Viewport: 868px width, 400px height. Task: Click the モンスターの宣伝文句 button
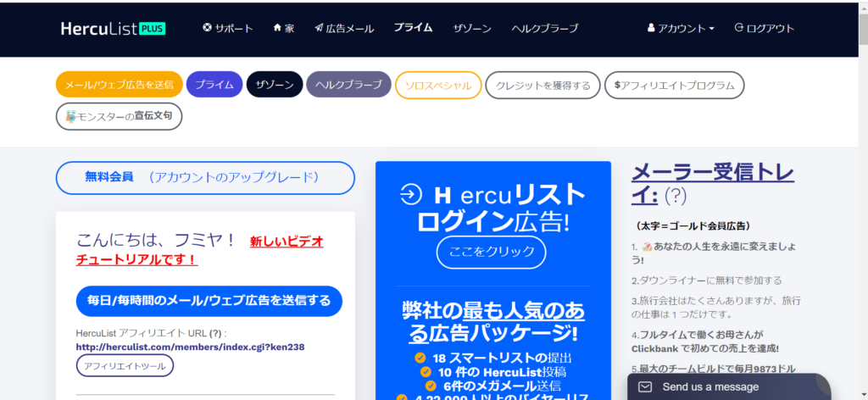click(x=119, y=116)
